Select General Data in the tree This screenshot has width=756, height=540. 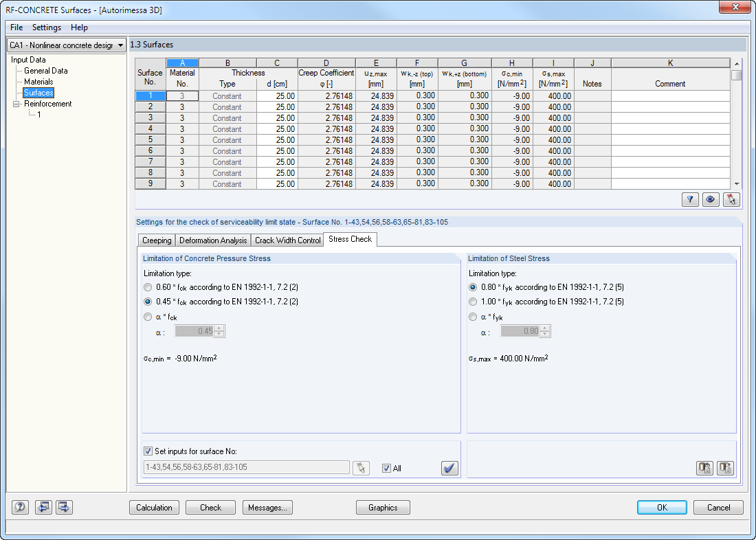pos(46,70)
